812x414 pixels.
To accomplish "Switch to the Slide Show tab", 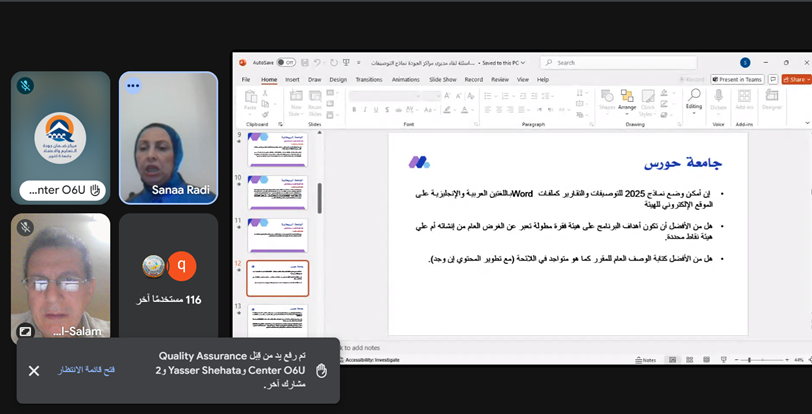I will 443,80.
